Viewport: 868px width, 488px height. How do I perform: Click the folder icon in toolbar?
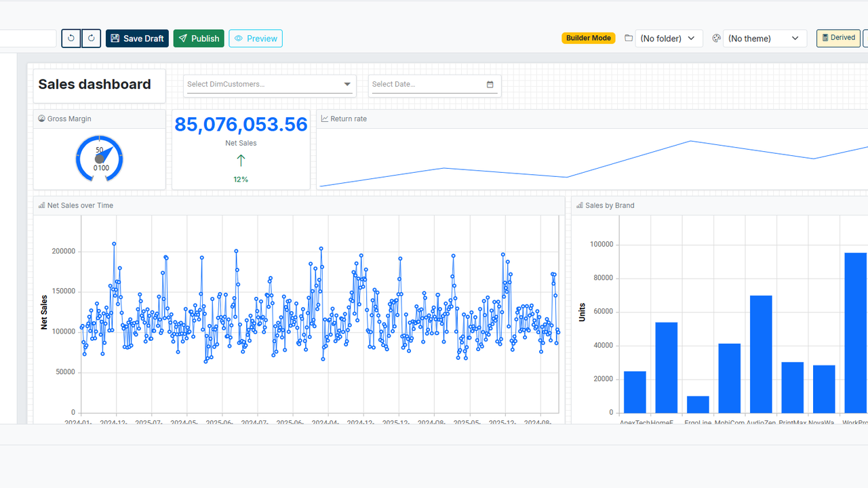click(x=629, y=39)
